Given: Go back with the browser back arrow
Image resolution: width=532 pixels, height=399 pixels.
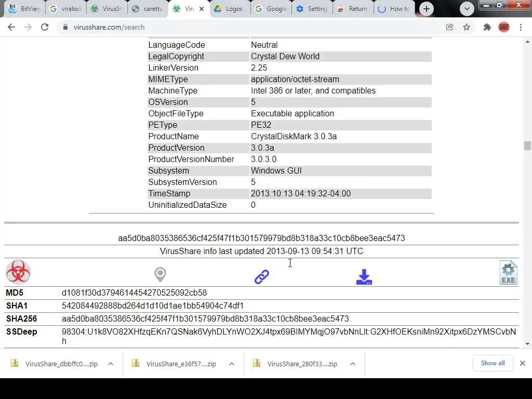Looking at the screenshot, I should [11, 27].
